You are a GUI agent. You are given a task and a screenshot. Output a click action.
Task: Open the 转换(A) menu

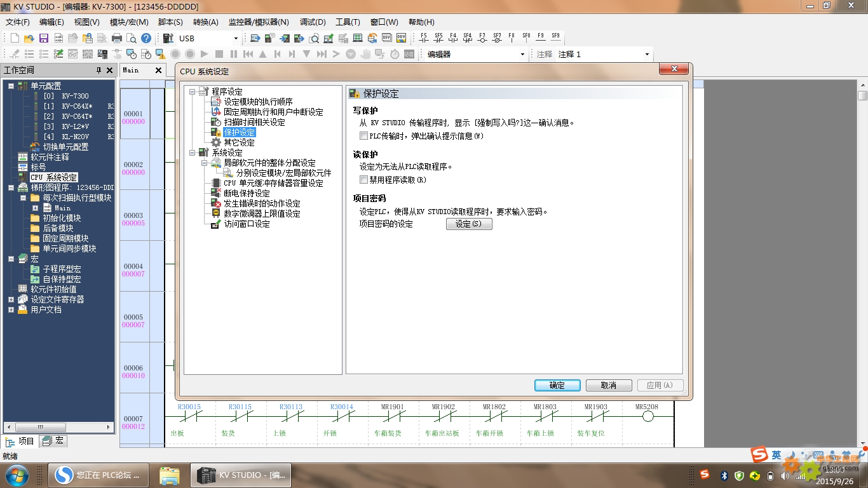(x=205, y=22)
